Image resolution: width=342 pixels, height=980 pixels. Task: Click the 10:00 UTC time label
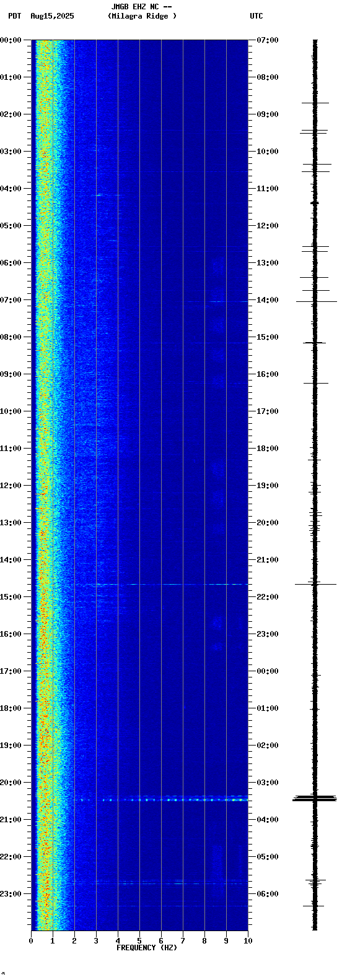click(x=268, y=152)
